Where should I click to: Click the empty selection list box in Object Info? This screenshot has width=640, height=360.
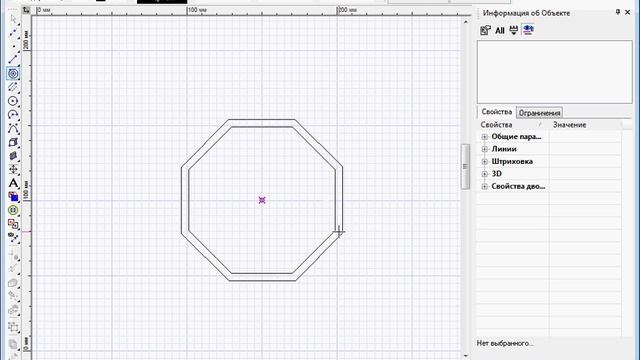pos(555,72)
